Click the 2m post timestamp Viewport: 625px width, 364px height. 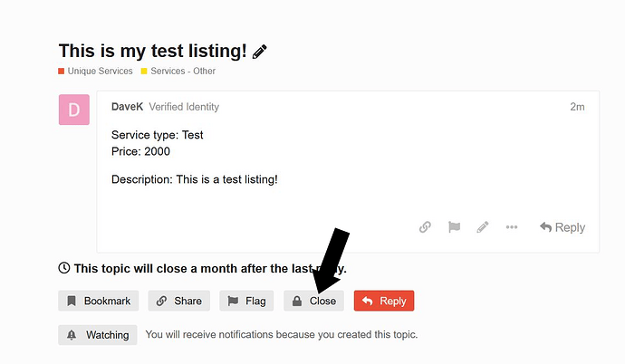pyautogui.click(x=577, y=107)
